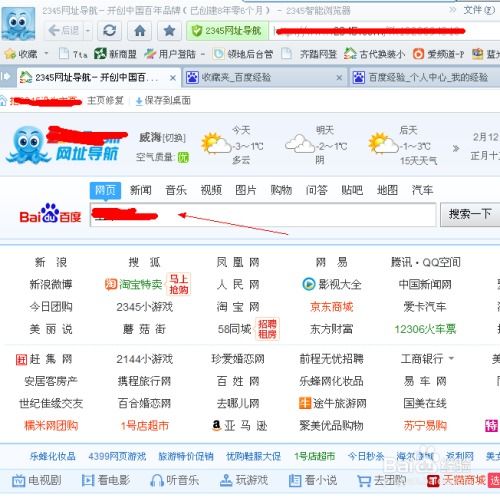Go to homepage via house icon

pos(140,31)
